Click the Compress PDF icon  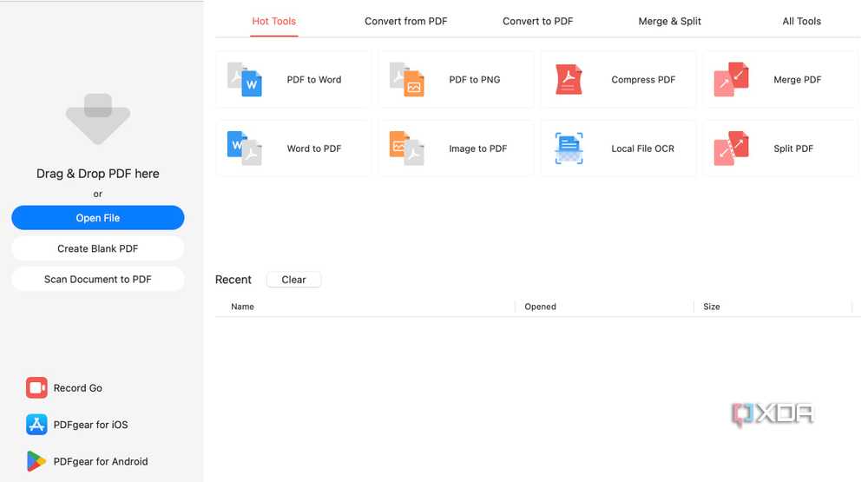(x=569, y=79)
